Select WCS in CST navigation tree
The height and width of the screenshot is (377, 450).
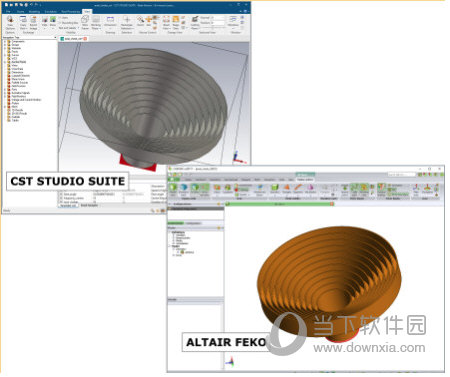tap(14, 58)
